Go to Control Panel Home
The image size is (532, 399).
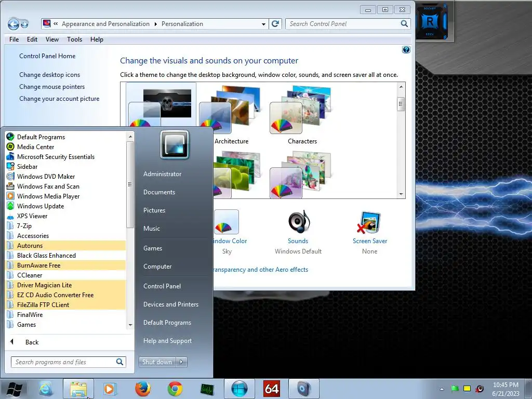pos(47,56)
